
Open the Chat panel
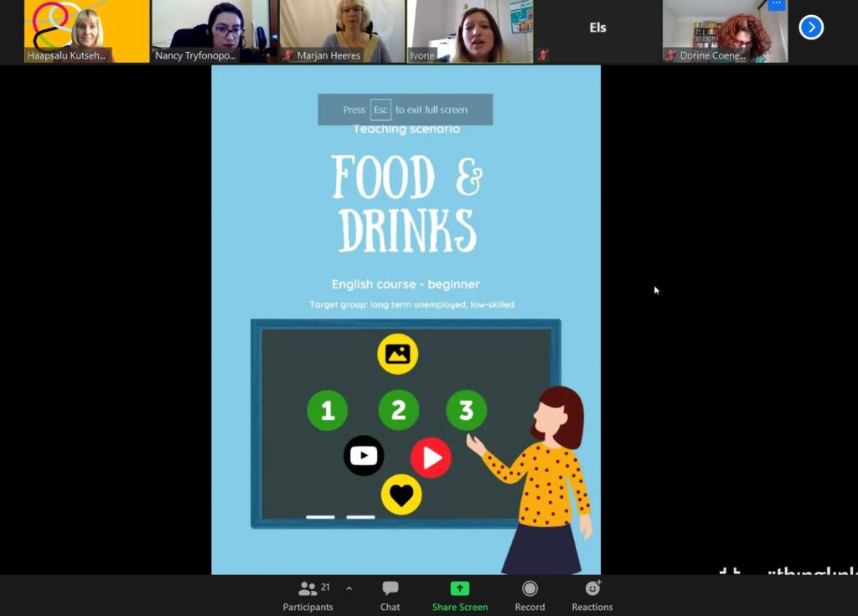coord(390,596)
